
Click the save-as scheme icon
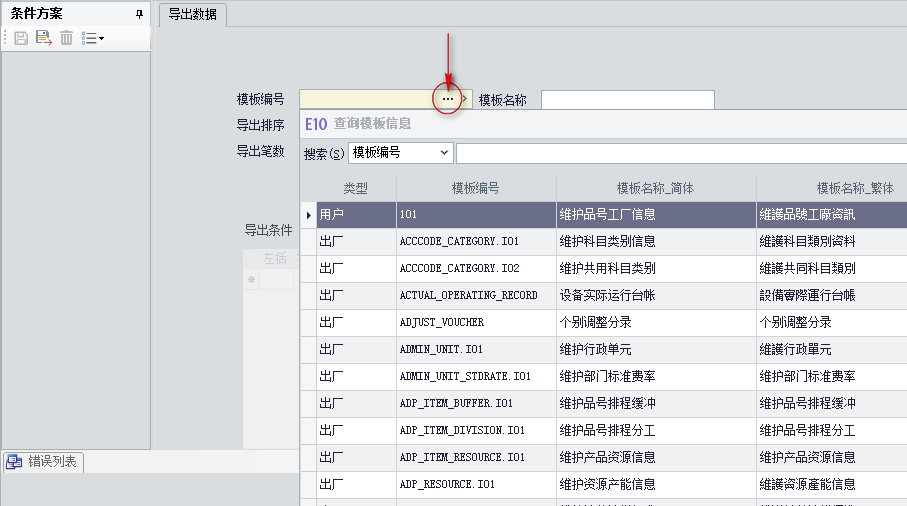coord(44,38)
